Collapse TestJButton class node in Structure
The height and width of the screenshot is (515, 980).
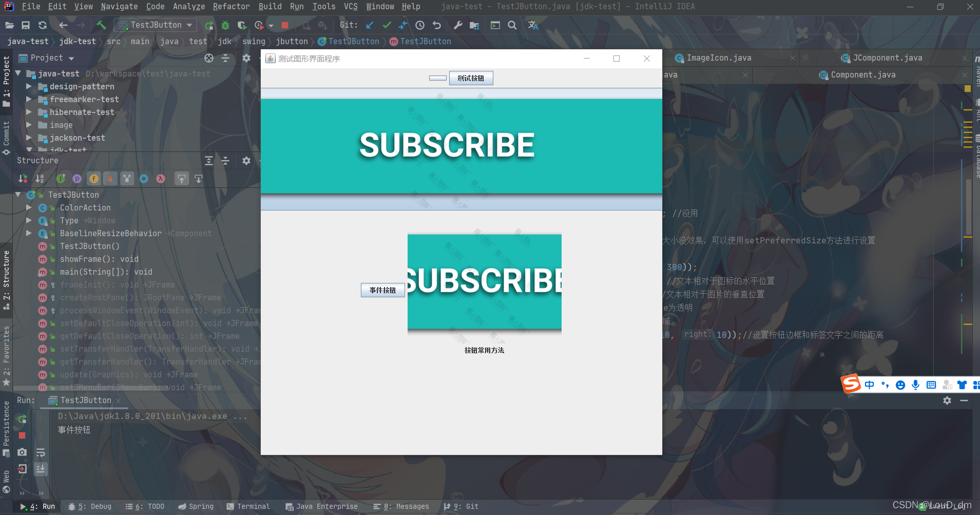click(x=18, y=195)
